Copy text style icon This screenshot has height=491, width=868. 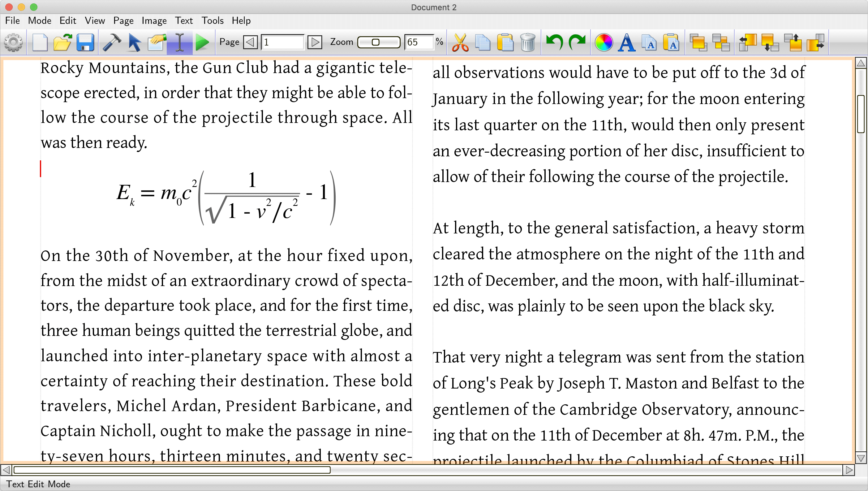(649, 42)
